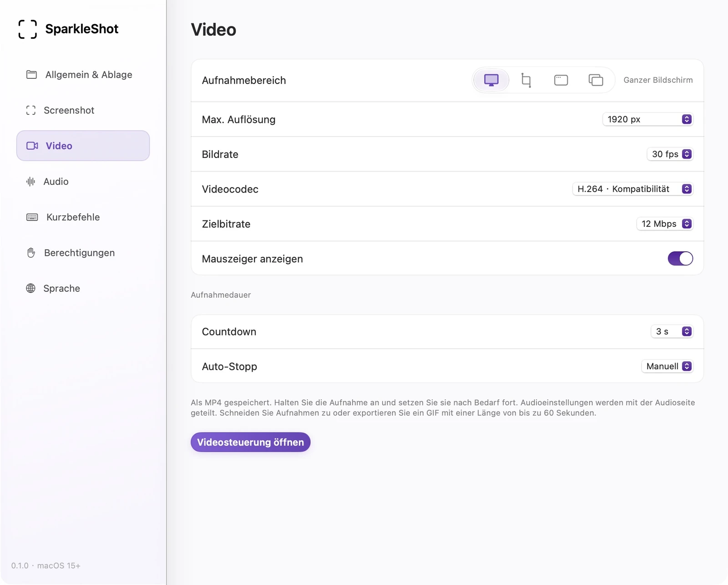
Task: Click the Video page title
Action: 213,30
